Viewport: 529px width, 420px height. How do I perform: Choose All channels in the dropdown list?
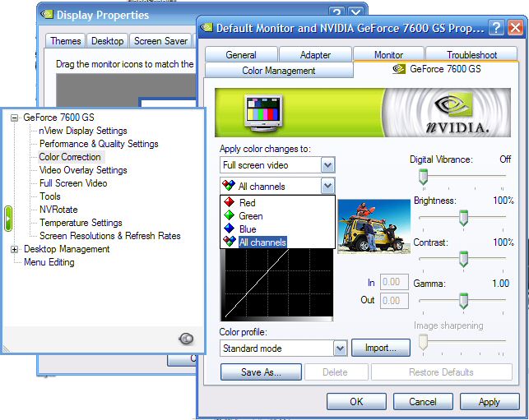[x=277, y=242]
